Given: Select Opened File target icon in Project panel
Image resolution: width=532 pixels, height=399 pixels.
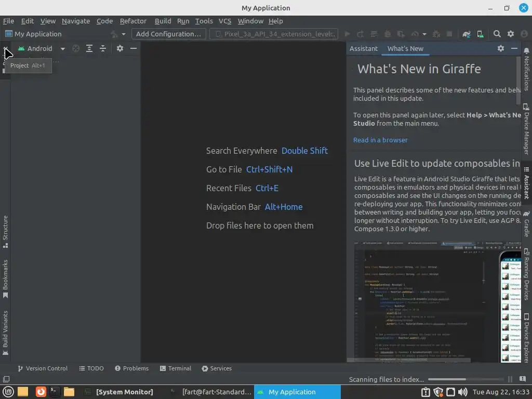Looking at the screenshot, I should point(76,48).
